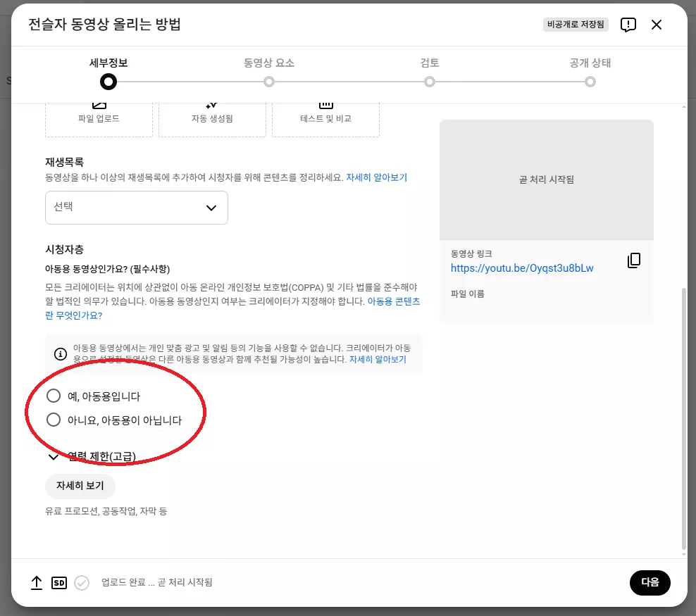Image resolution: width=696 pixels, height=616 pixels.
Task: Go to the 동영상 요소 step
Action: (269, 72)
